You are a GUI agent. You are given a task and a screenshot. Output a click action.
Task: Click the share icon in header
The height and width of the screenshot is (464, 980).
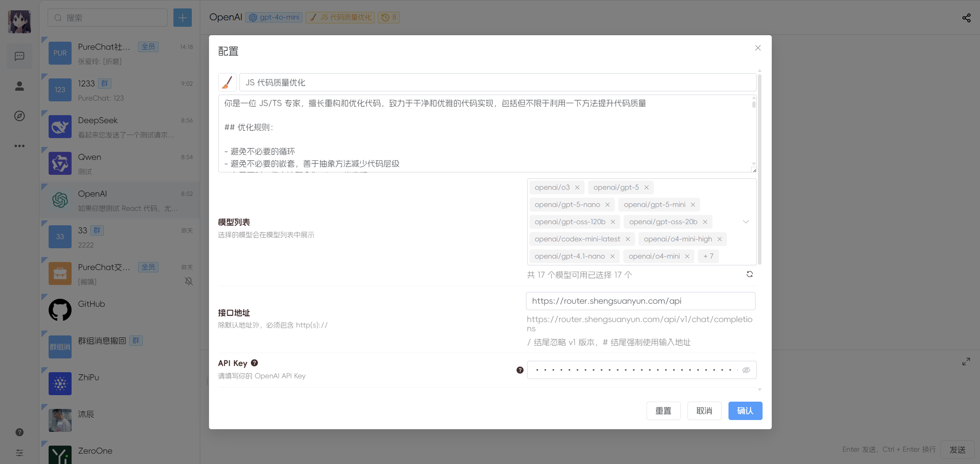(x=966, y=18)
